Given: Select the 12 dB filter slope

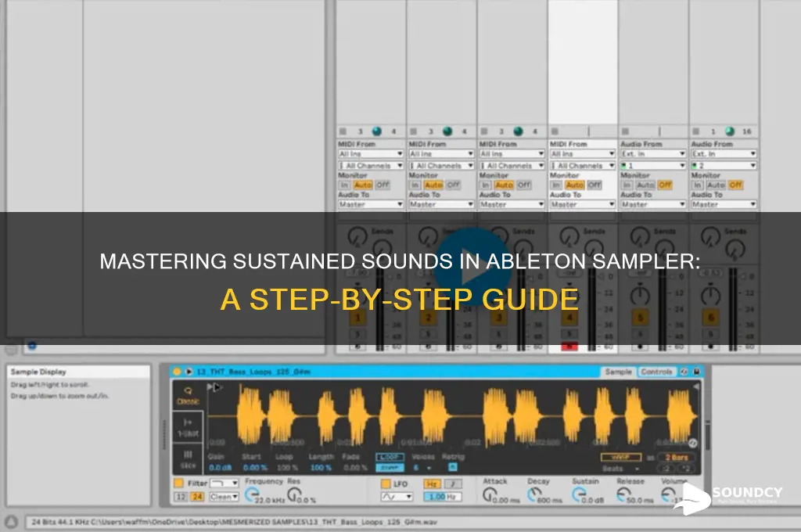Looking at the screenshot, I should (181, 496).
